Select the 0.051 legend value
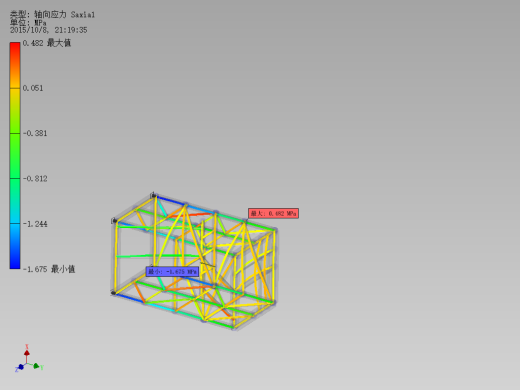The width and height of the screenshot is (520, 390). pos(33,88)
